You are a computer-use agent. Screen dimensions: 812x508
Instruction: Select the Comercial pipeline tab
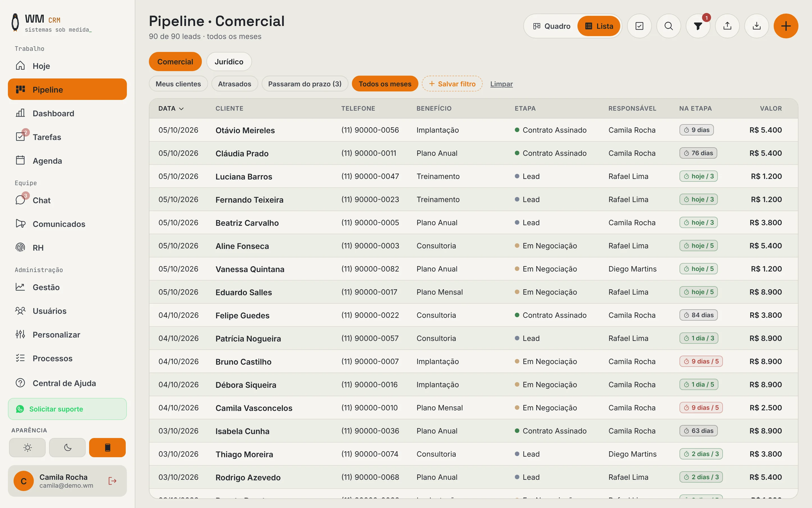pos(175,62)
